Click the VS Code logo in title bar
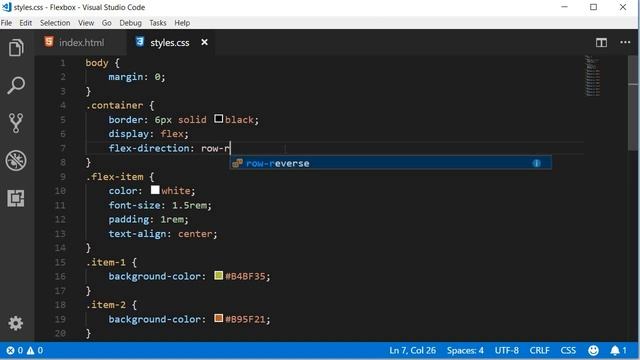640x360 pixels. coord(7,7)
